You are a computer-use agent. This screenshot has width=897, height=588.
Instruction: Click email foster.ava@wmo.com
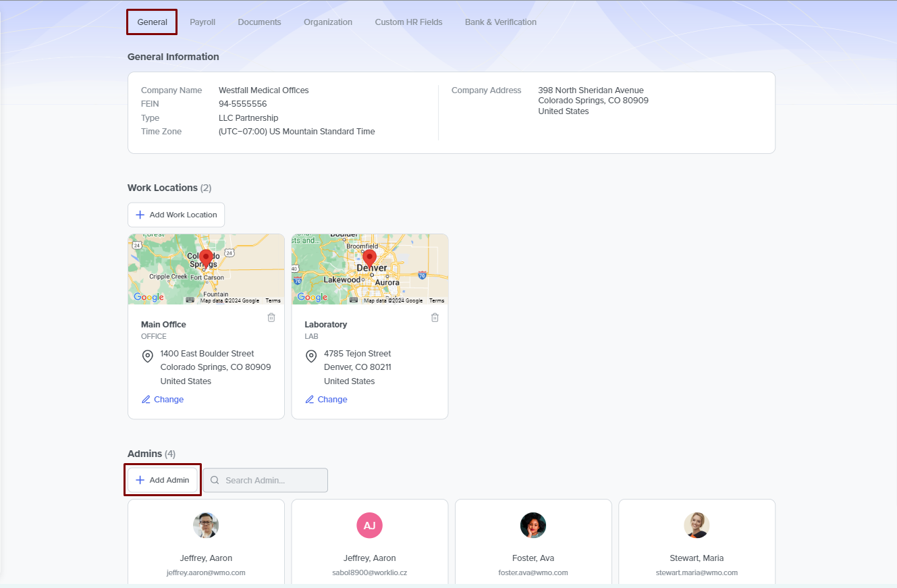[x=533, y=572]
